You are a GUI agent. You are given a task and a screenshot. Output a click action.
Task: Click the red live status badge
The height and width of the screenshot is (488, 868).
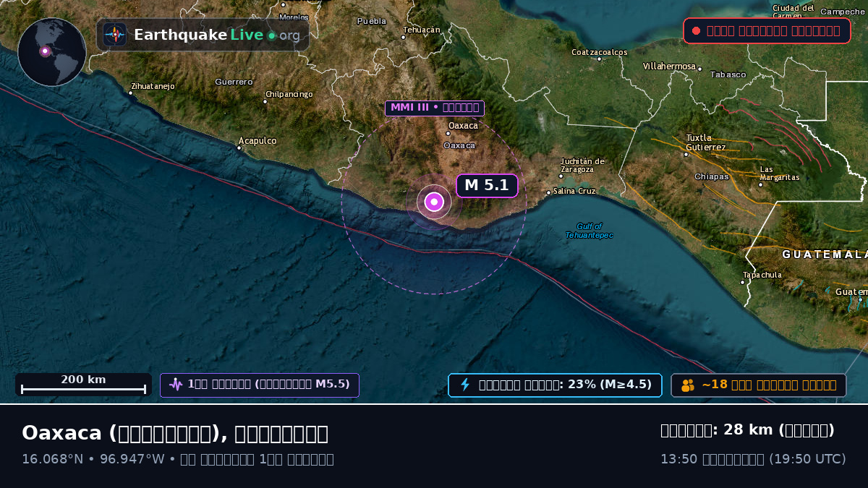point(767,30)
